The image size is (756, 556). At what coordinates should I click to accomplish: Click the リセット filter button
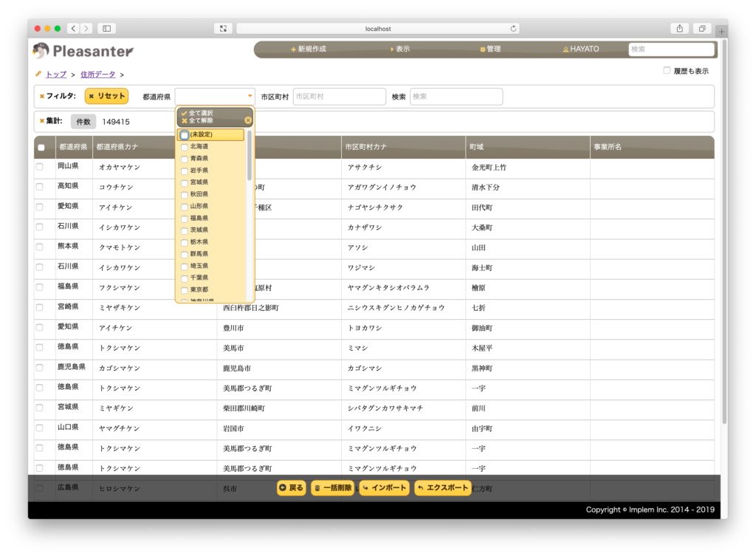(106, 96)
